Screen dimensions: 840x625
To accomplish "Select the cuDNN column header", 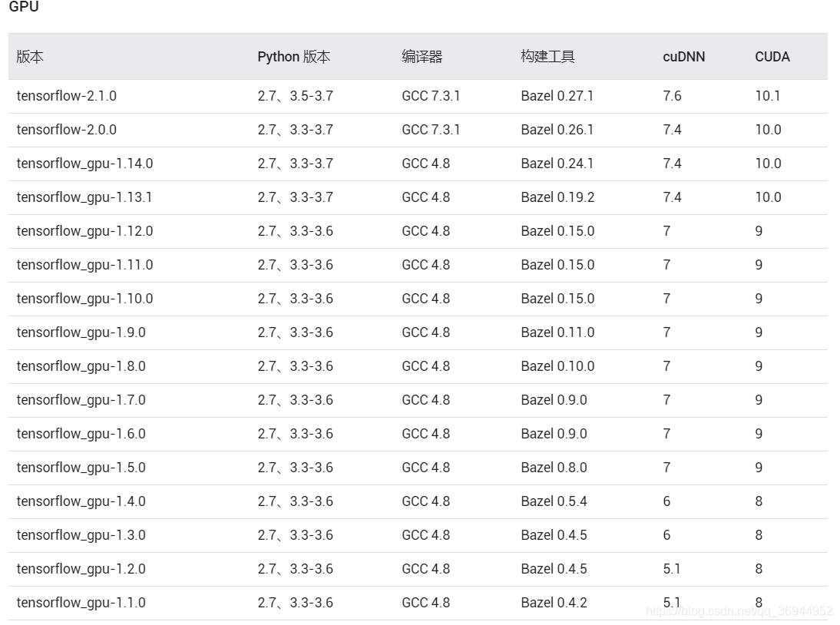I will [x=683, y=57].
